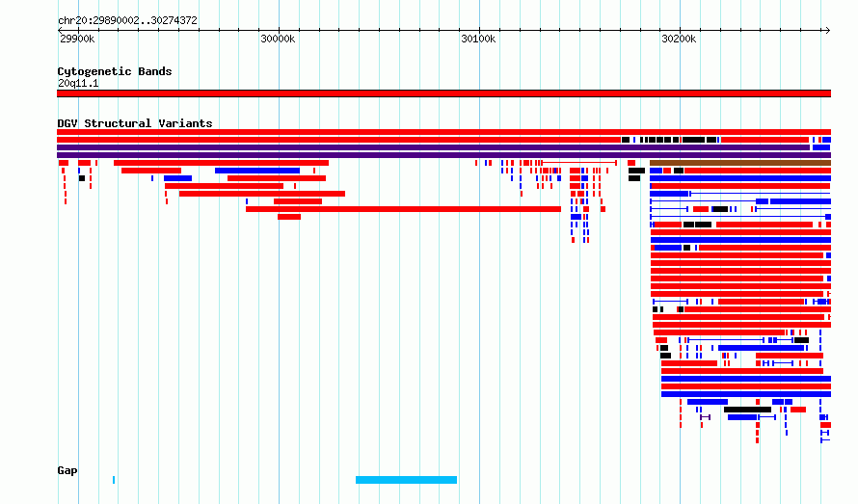Click the 29900k ruler label
This screenshot has height=504, width=858.
(x=77, y=39)
